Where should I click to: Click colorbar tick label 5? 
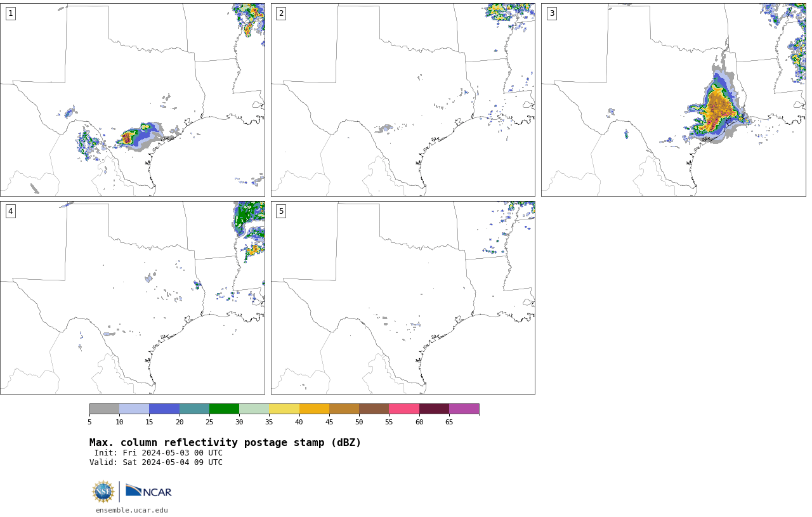point(89,422)
